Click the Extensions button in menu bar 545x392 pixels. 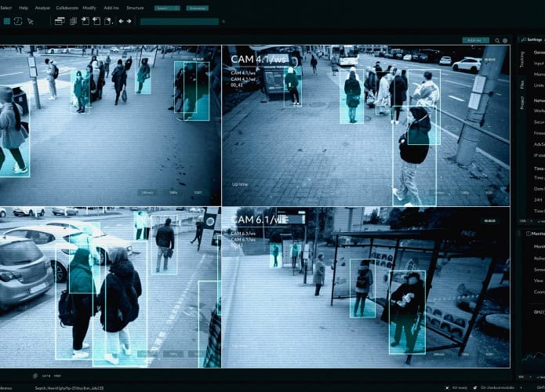click(x=198, y=8)
